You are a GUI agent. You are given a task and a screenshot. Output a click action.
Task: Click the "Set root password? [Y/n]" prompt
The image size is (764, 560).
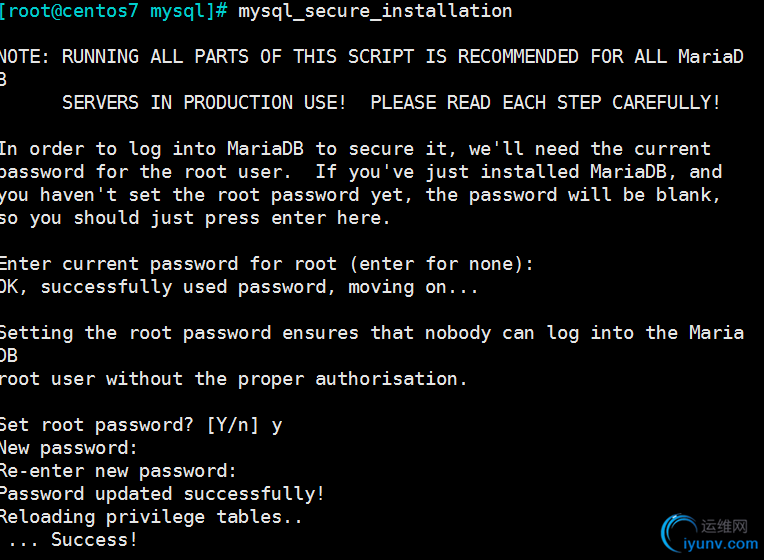pyautogui.click(x=128, y=425)
